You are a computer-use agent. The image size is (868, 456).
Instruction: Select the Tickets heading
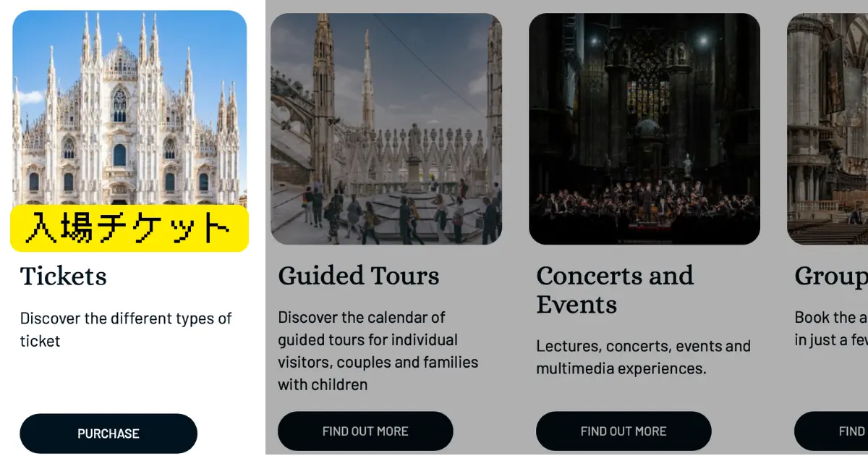click(x=64, y=276)
